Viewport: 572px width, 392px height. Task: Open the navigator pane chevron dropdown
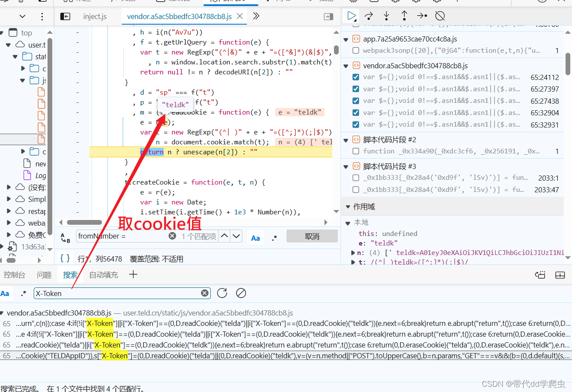point(22,16)
